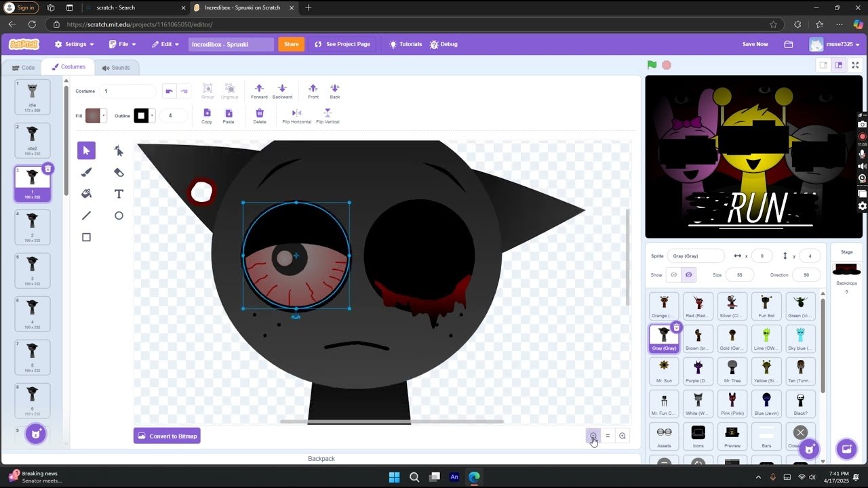The image size is (868, 488).
Task: Click Convert to Bitmap
Action: click(x=167, y=436)
